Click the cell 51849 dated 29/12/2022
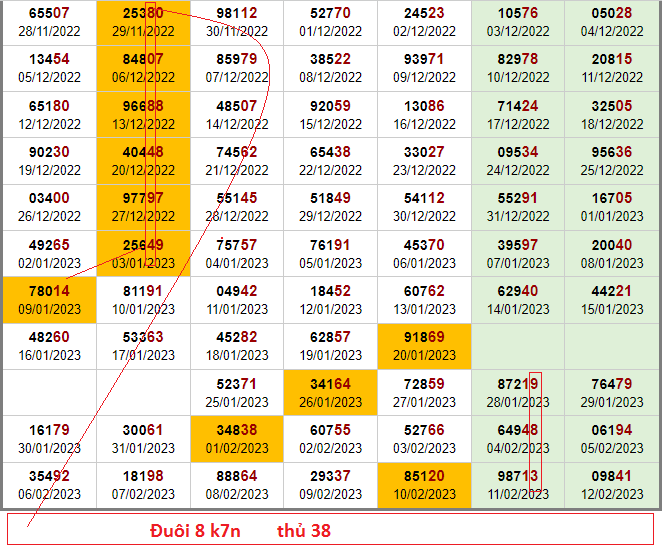The height and width of the screenshot is (554, 662). pos(330,208)
